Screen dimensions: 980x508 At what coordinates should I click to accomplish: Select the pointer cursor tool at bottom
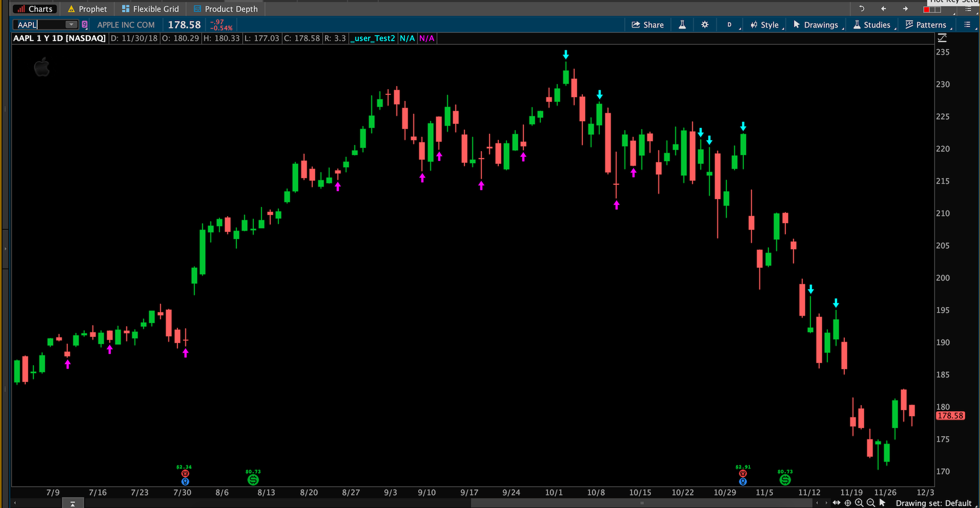pos(882,503)
